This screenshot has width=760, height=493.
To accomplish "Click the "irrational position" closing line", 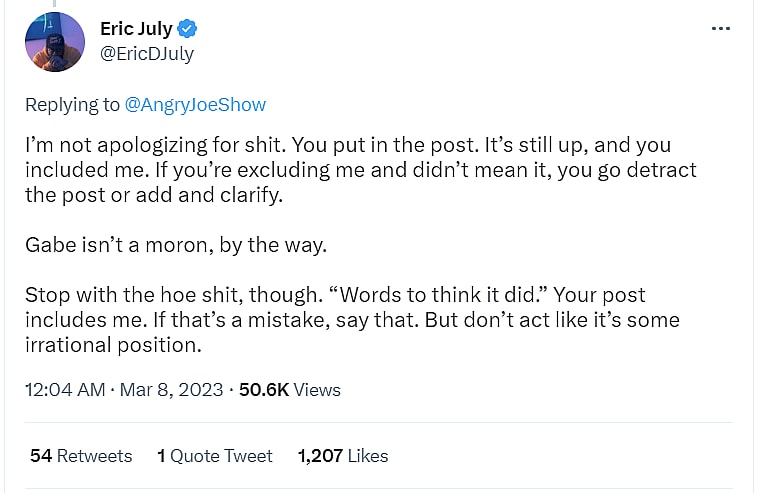I will 113,346.
